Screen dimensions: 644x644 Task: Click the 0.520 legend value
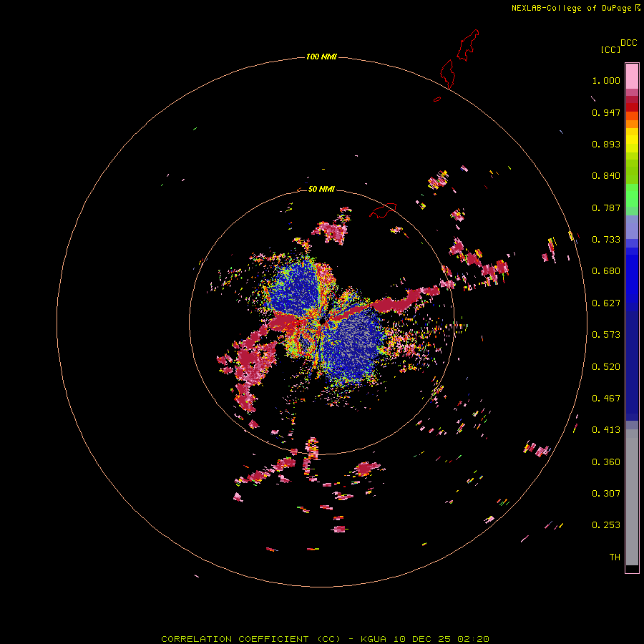coord(606,367)
